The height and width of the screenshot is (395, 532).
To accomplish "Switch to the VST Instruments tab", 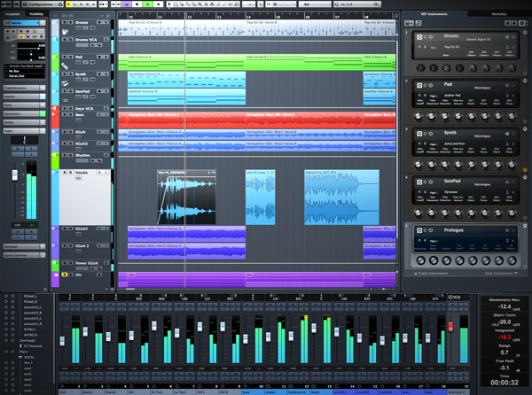I will click(434, 14).
